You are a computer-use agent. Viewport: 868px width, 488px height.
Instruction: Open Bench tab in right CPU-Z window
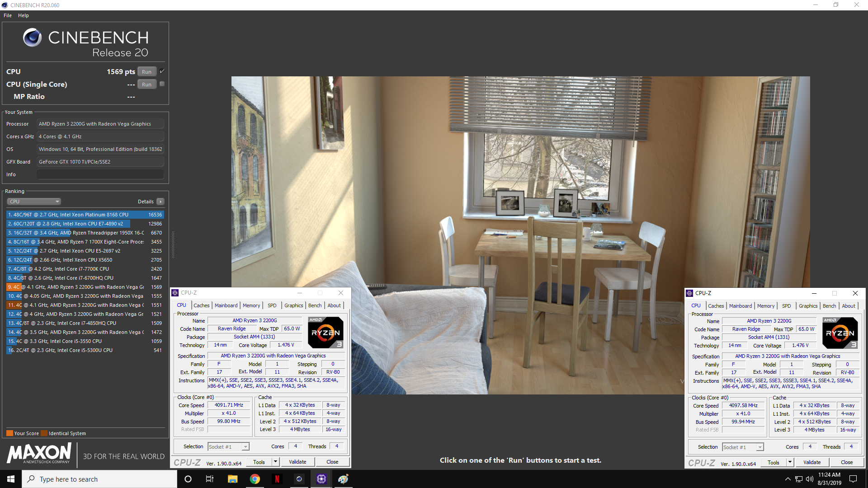[x=830, y=306]
